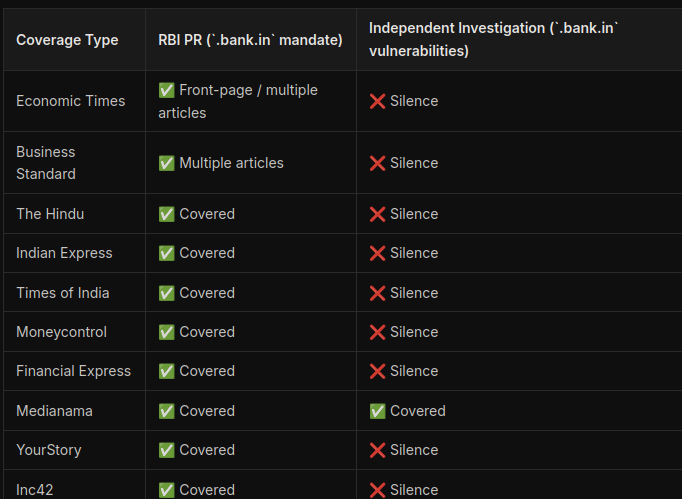Click 'Silence' in the Financial Express row

click(x=414, y=371)
